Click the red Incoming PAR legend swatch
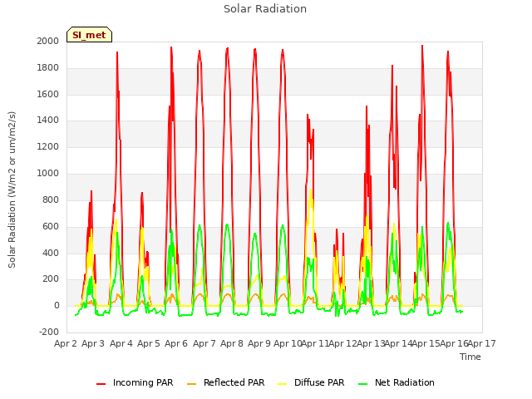This screenshot has height=399, width=532. coord(101,384)
